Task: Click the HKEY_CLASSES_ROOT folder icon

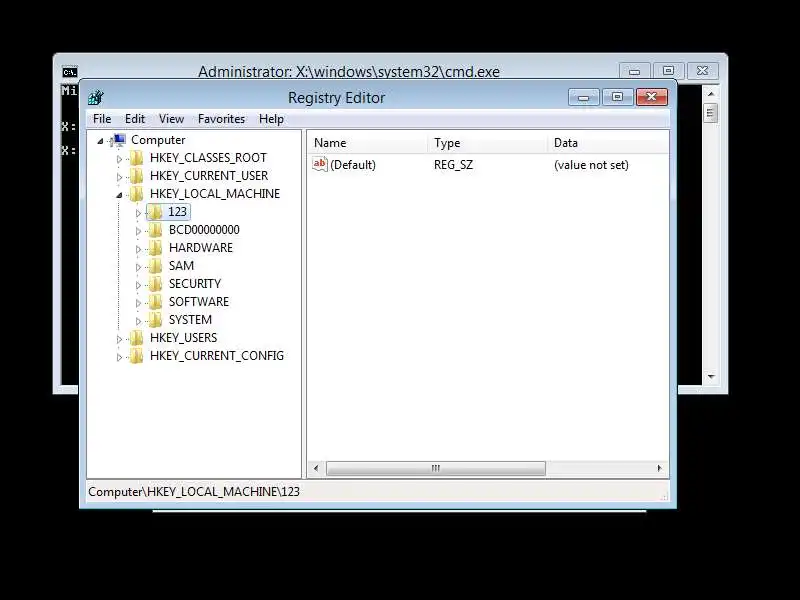Action: coord(136,158)
